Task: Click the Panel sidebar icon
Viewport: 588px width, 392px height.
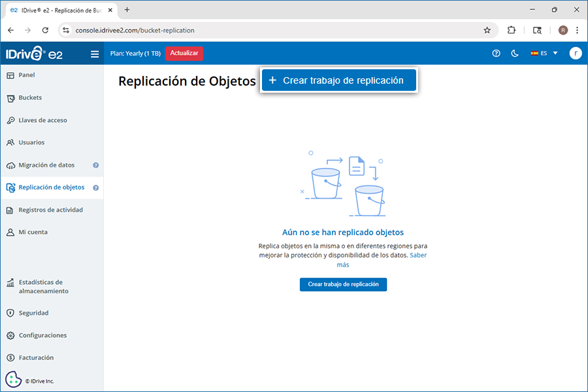Action: coord(10,75)
